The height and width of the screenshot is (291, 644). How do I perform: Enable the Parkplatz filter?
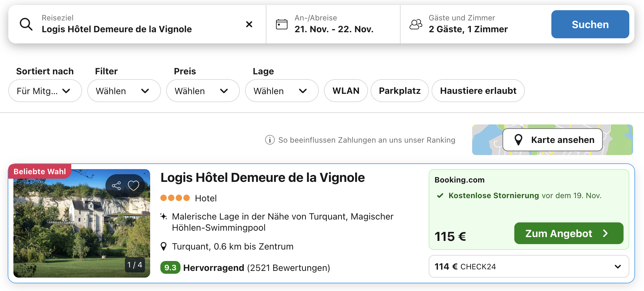(x=399, y=91)
